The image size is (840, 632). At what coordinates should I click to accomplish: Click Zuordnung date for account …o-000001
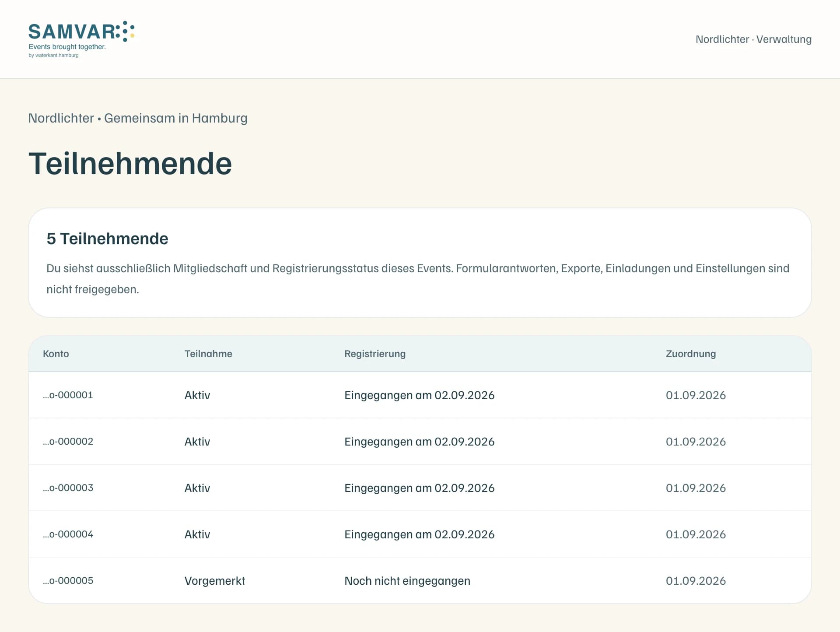click(696, 395)
